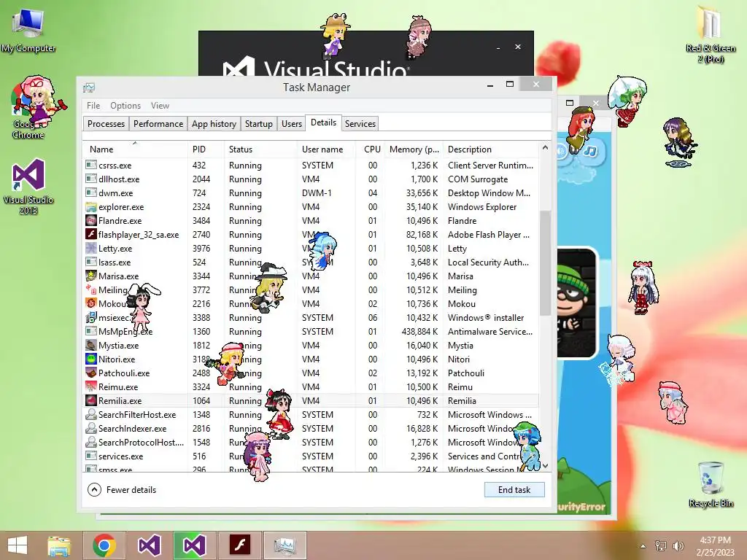The image size is (747, 560).
Task: Switch to the App history tab
Action: 214,124
